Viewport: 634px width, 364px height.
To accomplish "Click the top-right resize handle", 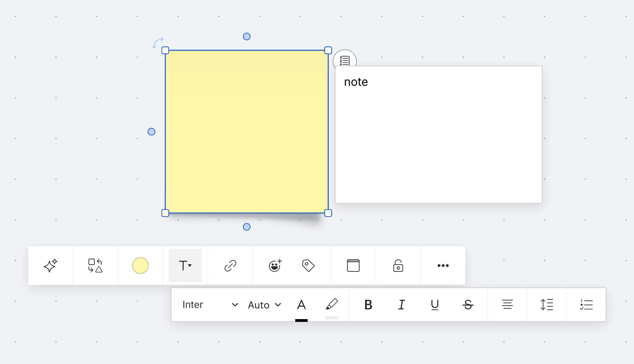I will tap(328, 50).
